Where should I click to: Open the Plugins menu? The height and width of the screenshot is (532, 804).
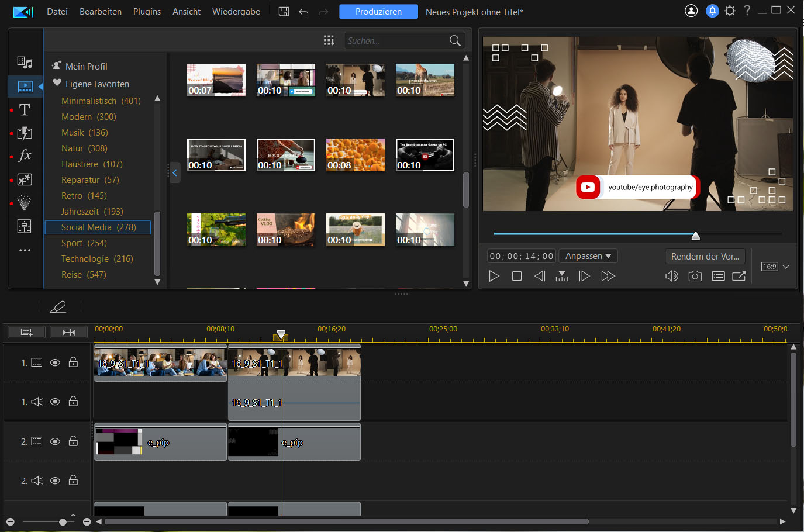pos(147,12)
